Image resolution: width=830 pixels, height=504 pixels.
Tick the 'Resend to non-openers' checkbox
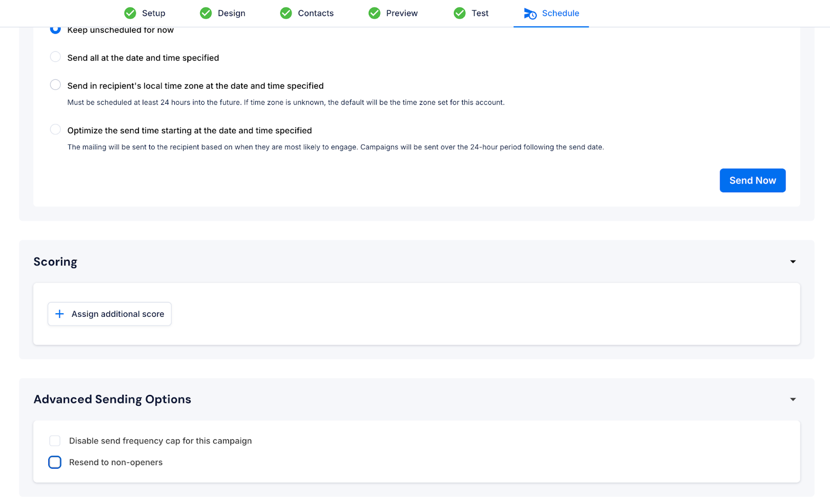click(55, 463)
